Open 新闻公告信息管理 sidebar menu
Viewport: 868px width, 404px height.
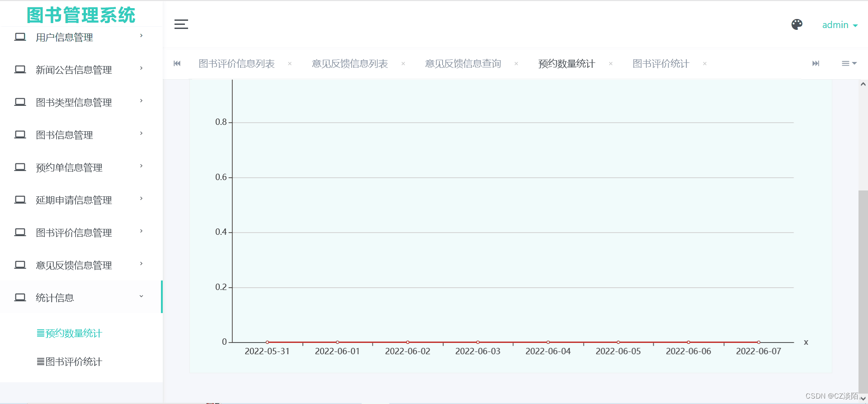(81, 70)
